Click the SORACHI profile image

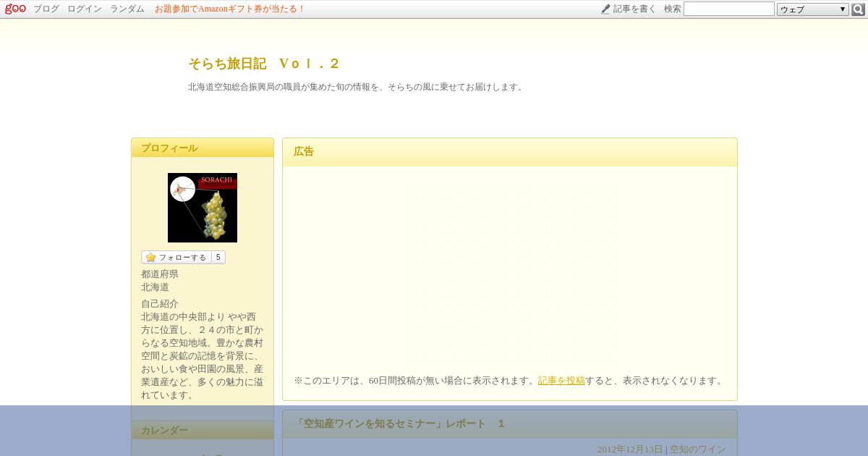coord(203,208)
